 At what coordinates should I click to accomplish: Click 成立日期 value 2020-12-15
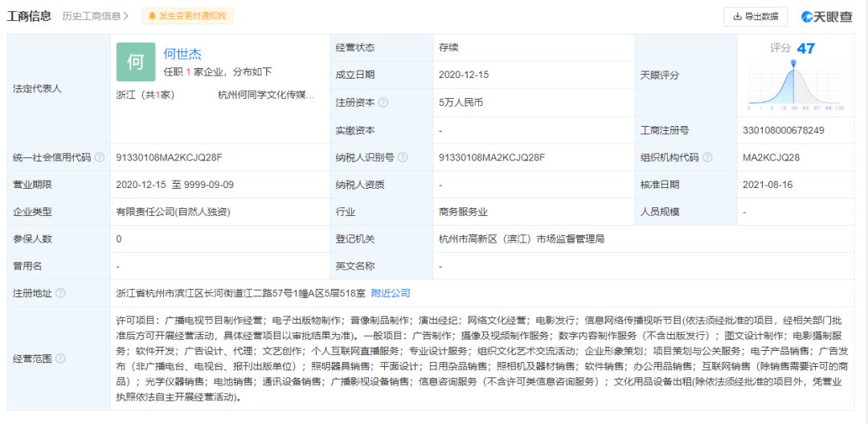(x=464, y=75)
